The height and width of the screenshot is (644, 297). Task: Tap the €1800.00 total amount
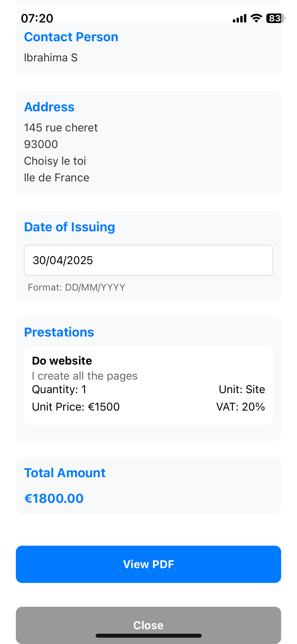click(54, 499)
